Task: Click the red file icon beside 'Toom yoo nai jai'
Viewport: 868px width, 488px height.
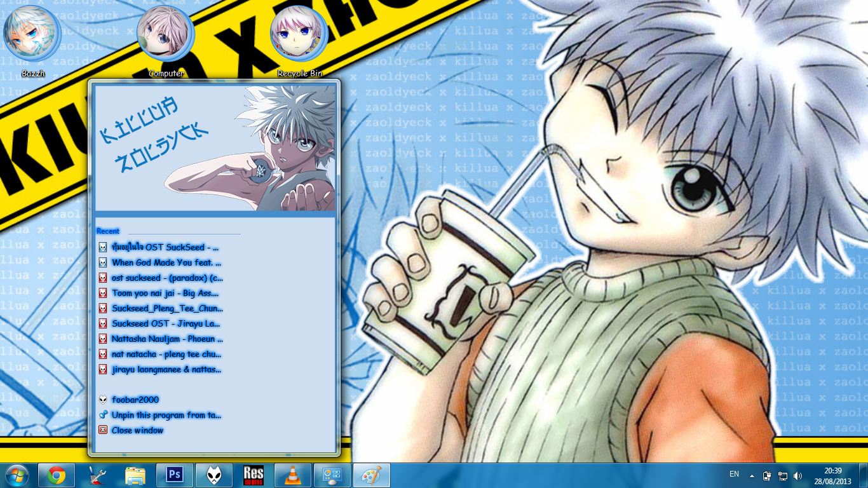Action: click(103, 293)
